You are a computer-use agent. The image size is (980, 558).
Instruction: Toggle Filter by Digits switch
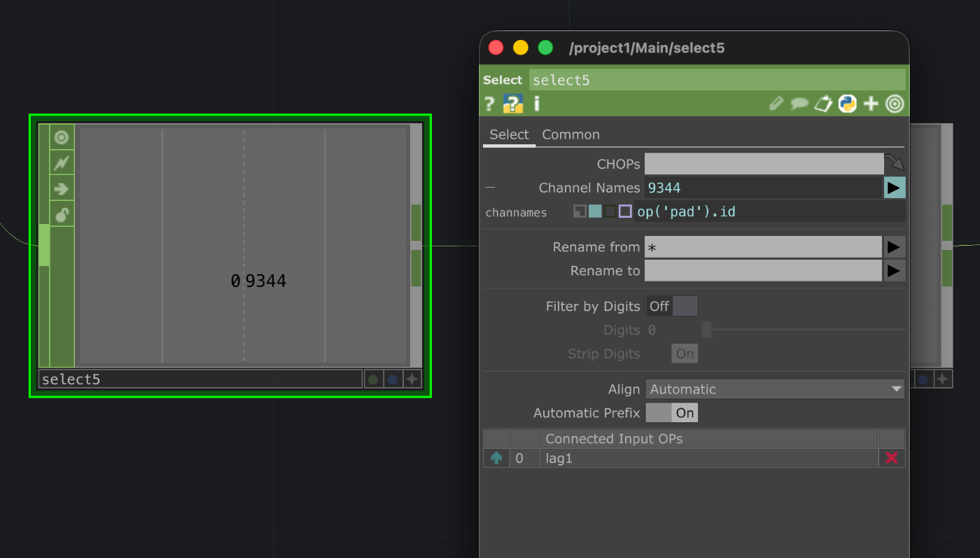coord(671,306)
